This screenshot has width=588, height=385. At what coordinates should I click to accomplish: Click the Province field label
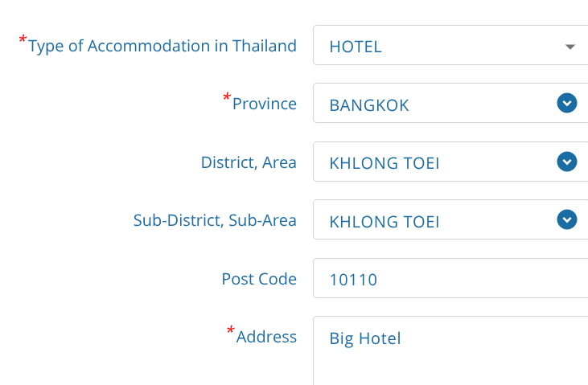tap(265, 104)
